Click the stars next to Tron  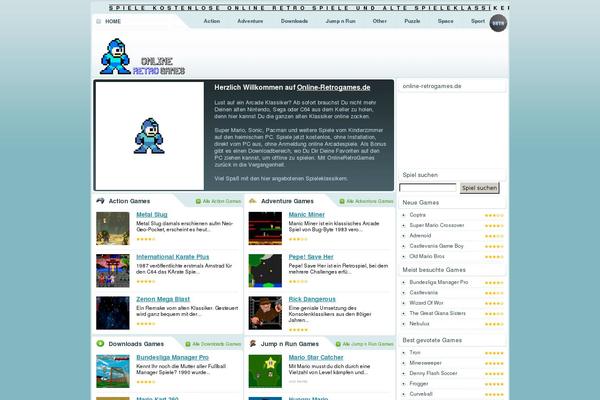point(494,353)
